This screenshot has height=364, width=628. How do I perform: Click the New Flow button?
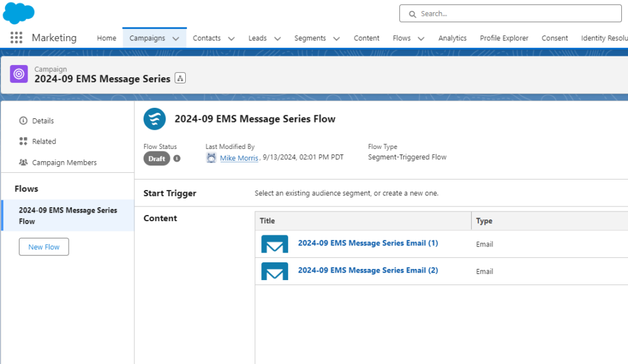tap(44, 247)
